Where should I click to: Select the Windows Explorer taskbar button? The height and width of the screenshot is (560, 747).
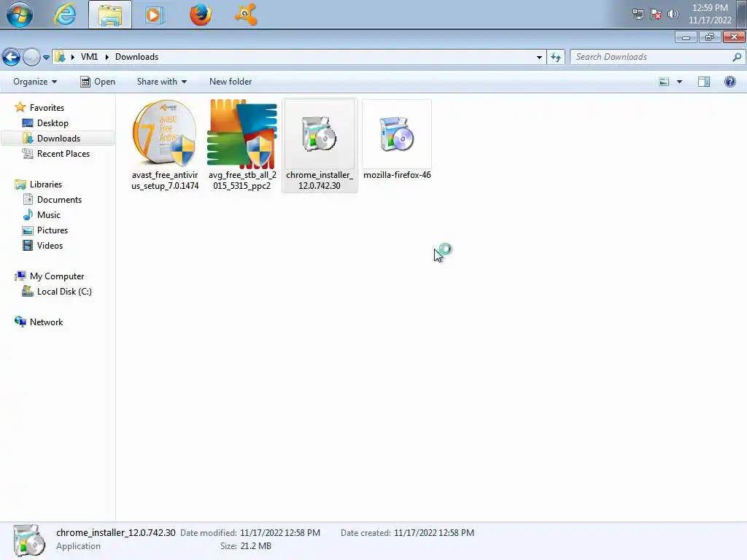[110, 15]
